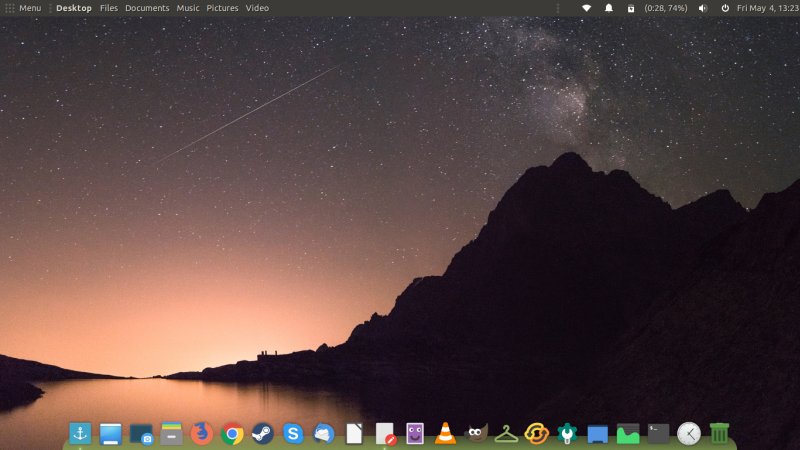Open Steam from the dock
Image resolution: width=800 pixels, height=450 pixels.
coord(262,433)
